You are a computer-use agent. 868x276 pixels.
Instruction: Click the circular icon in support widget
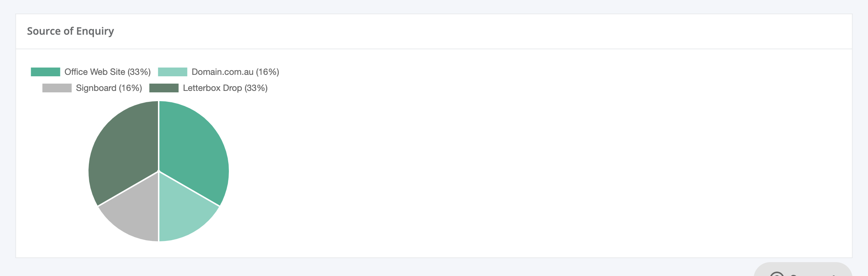[777, 274]
